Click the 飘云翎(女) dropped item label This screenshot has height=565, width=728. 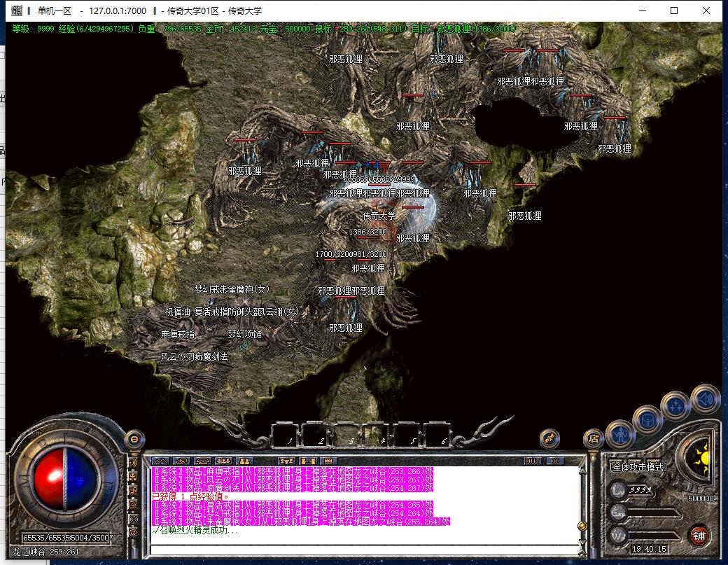(x=279, y=312)
